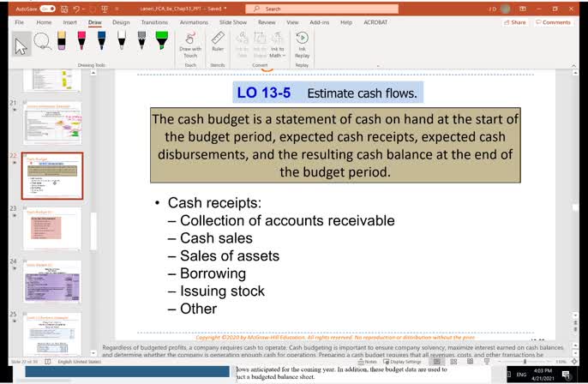Click the ENG input language indicator

[521, 375]
